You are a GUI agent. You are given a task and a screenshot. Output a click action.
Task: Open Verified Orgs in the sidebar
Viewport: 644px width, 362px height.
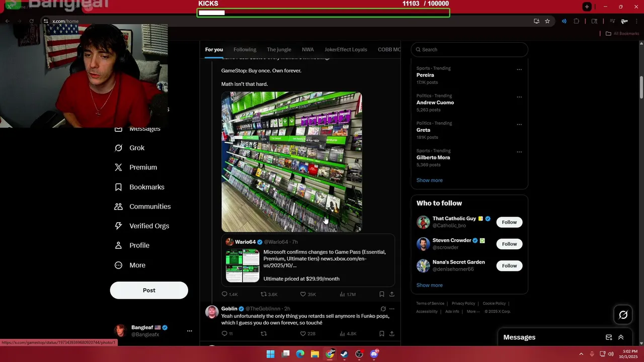click(142, 226)
